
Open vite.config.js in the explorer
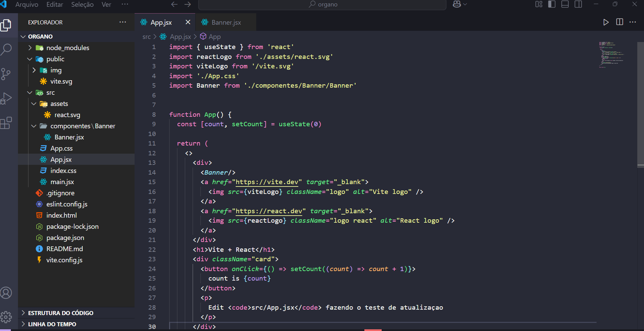tap(64, 260)
